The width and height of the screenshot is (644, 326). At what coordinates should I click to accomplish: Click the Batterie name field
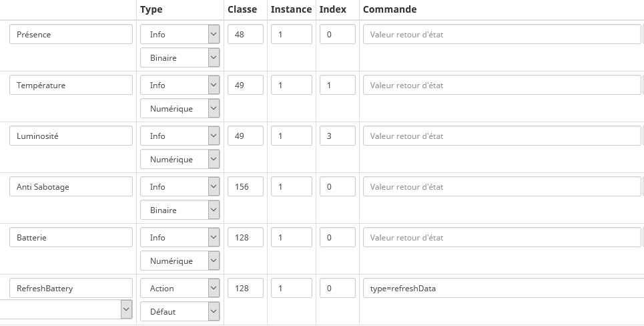click(71, 238)
